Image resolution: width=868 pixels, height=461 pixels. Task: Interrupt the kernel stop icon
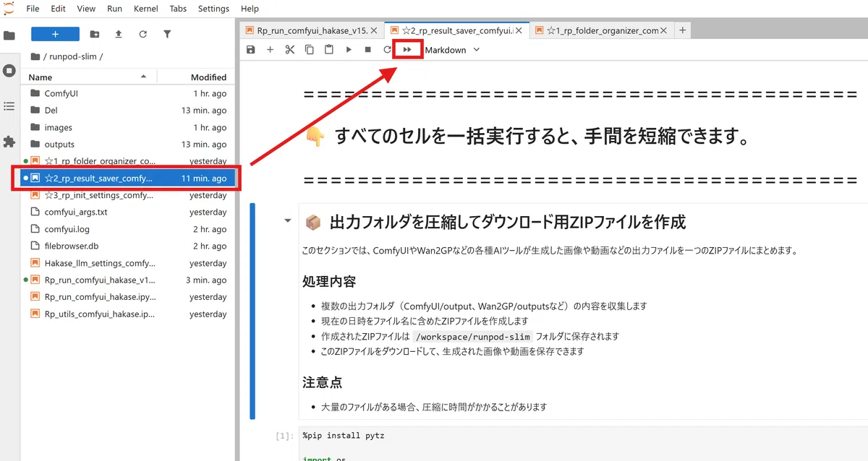click(367, 50)
